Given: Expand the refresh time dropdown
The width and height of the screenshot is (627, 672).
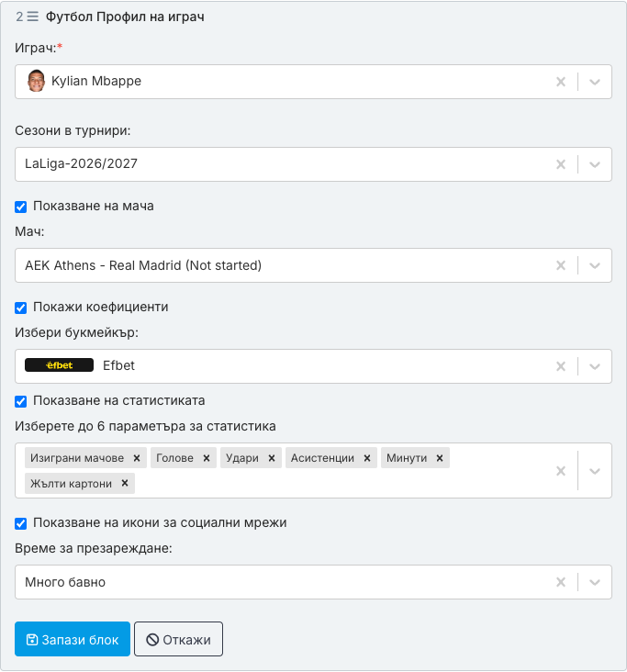Looking at the screenshot, I should [595, 582].
